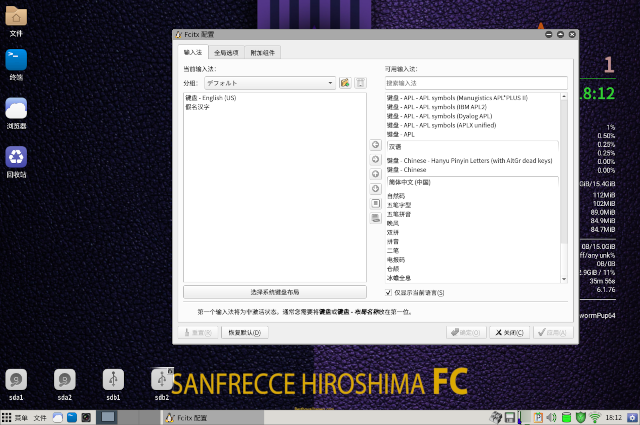Click the 选择系统键盘布局 button
The width and height of the screenshot is (640, 425).
[275, 292]
